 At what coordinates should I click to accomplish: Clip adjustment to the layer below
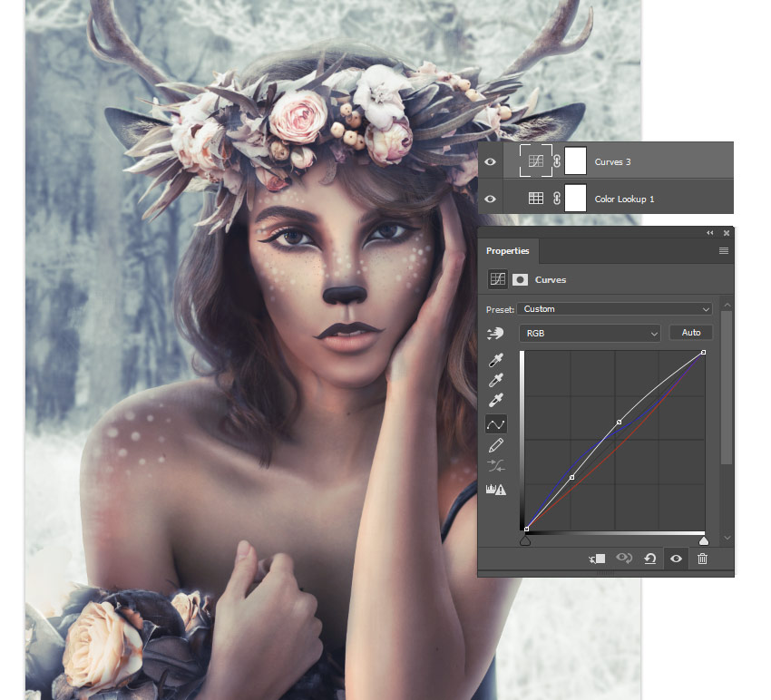597,559
